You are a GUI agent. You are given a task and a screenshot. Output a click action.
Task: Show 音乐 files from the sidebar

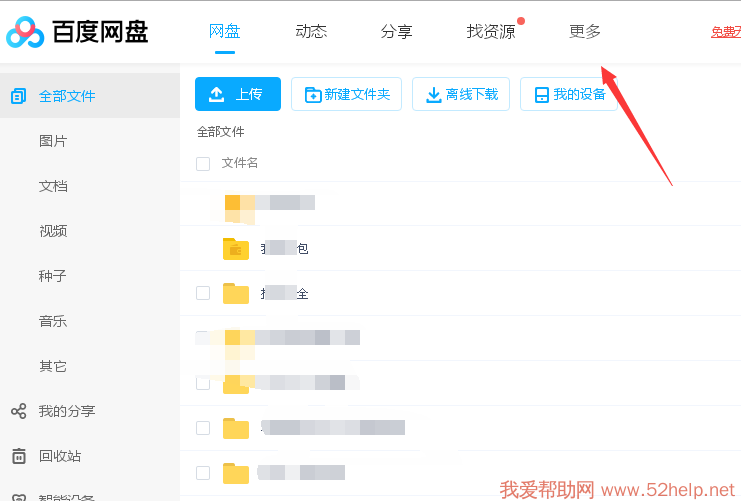pos(53,321)
